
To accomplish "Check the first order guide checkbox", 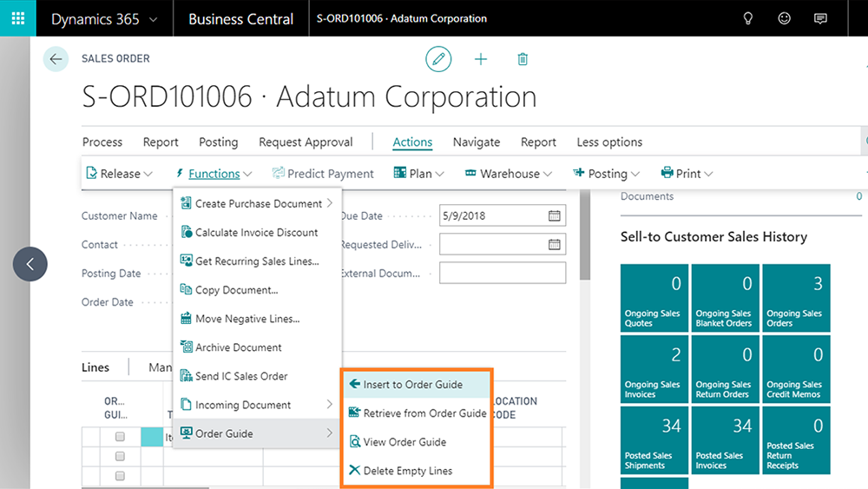I will [120, 436].
